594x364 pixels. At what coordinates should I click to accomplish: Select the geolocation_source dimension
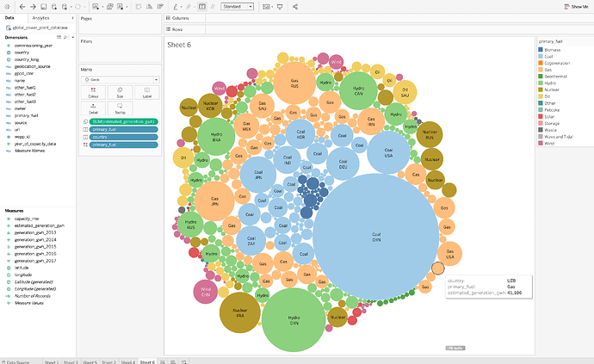tap(32, 66)
